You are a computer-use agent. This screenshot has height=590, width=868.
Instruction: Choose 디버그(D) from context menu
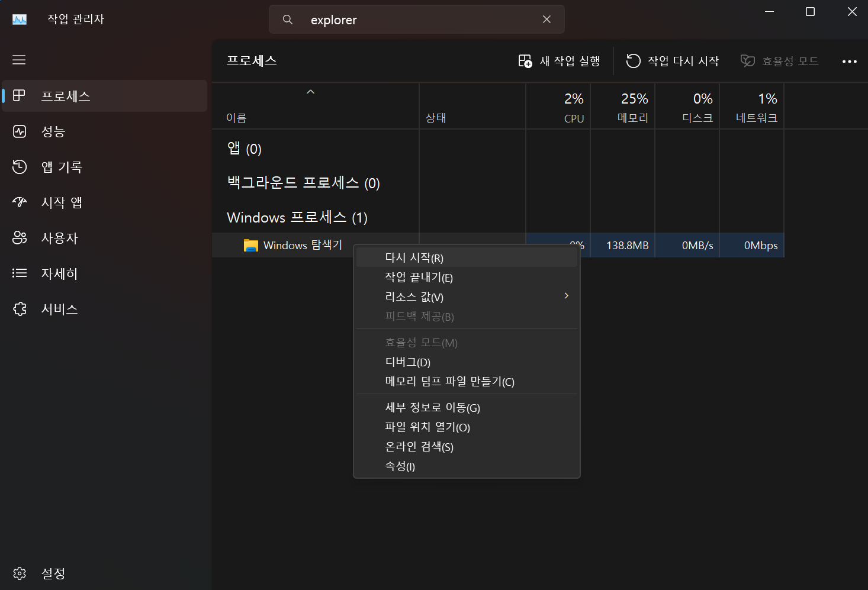467,362
